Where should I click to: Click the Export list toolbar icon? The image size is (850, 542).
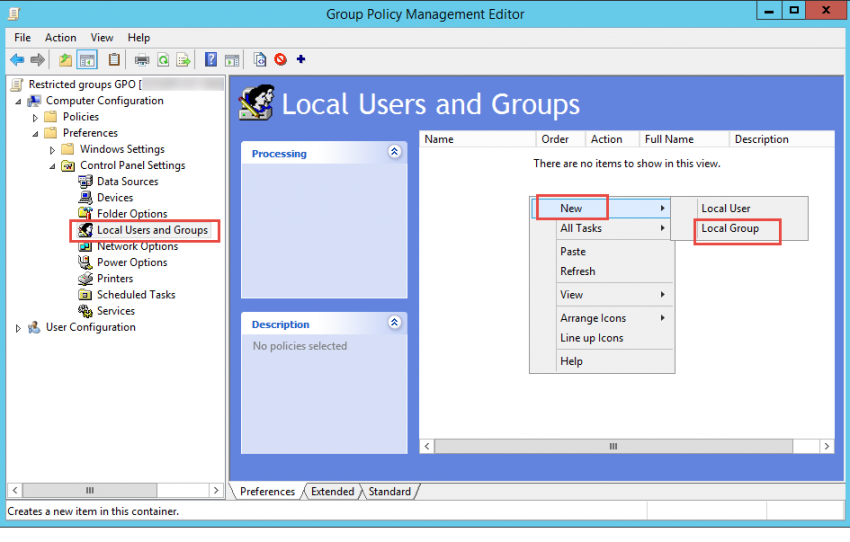pyautogui.click(x=181, y=59)
